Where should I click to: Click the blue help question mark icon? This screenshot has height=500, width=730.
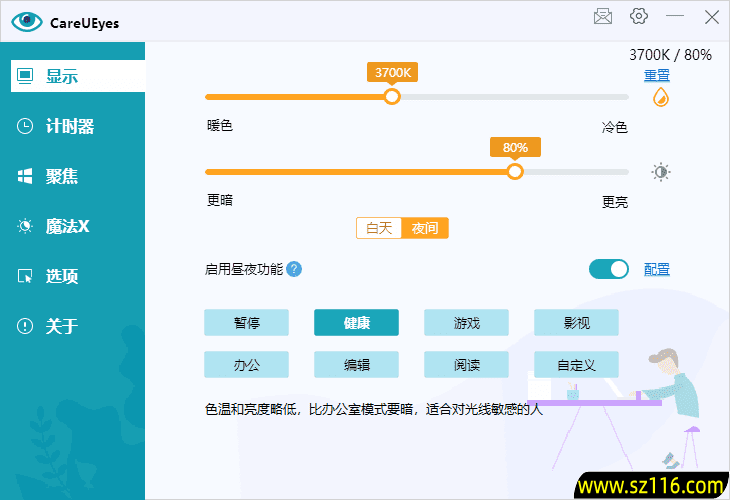pyautogui.click(x=294, y=269)
